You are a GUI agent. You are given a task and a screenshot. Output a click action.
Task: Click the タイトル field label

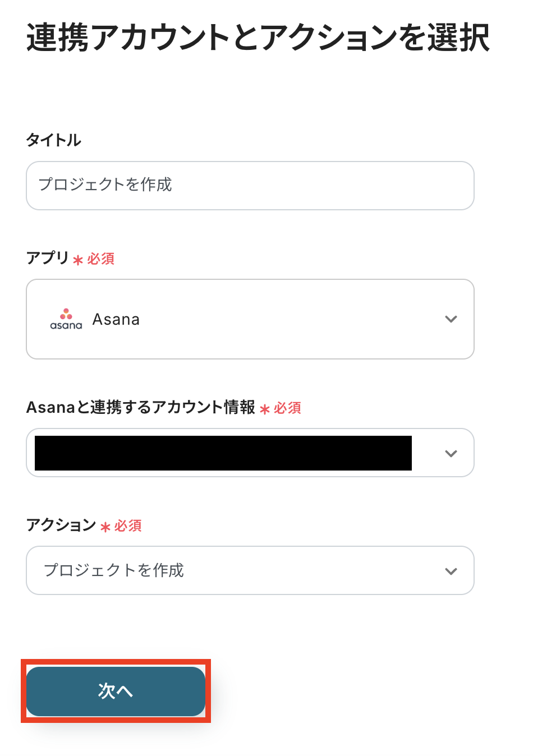[54, 140]
